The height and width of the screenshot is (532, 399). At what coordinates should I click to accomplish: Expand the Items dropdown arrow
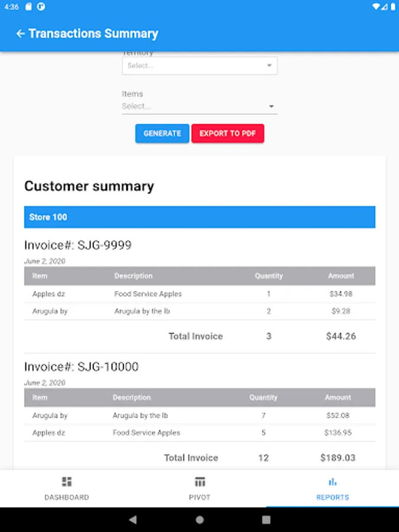[271, 106]
